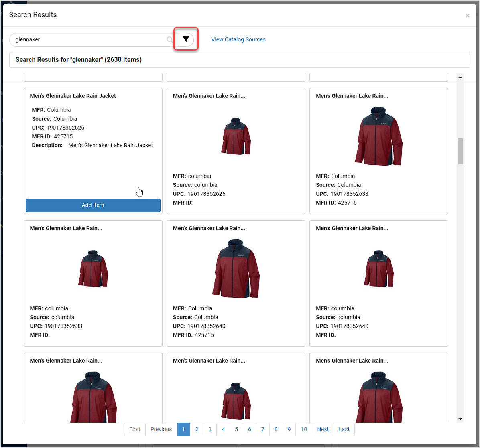Click 'UPC: 190178352633' beside 'MFR ID: 425715'
480x448 pixels.
[x=342, y=194]
